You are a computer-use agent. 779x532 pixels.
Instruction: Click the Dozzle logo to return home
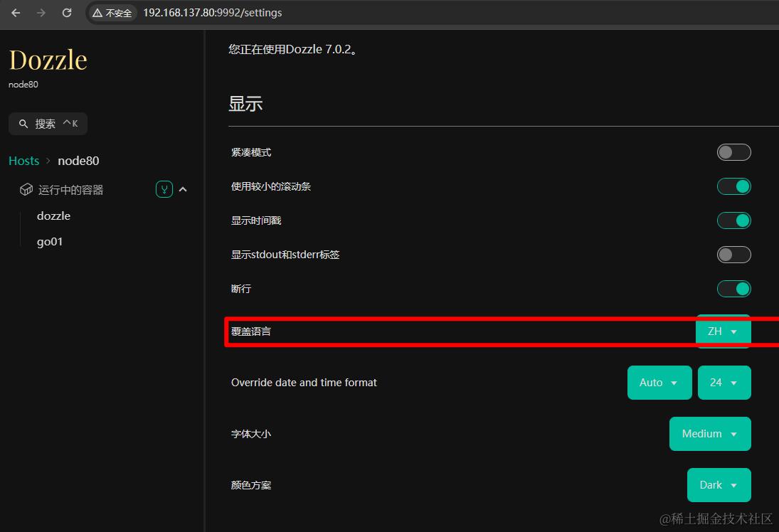click(x=47, y=60)
